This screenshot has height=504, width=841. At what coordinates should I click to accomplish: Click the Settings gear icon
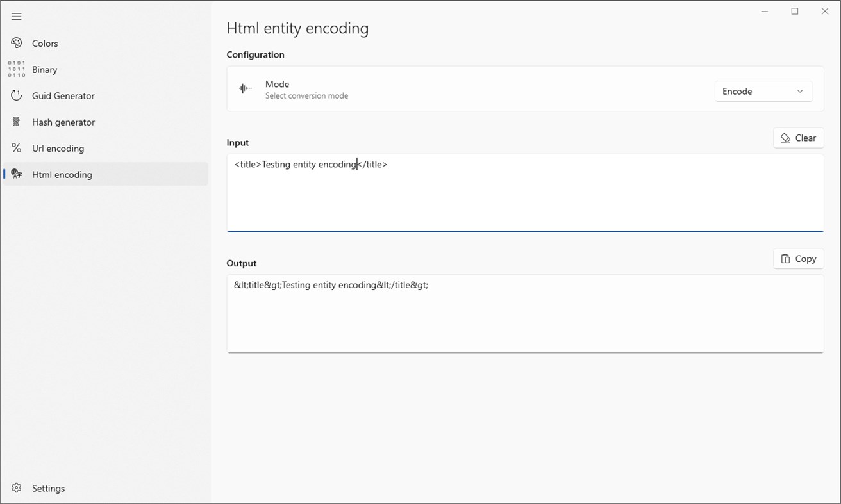[17, 488]
